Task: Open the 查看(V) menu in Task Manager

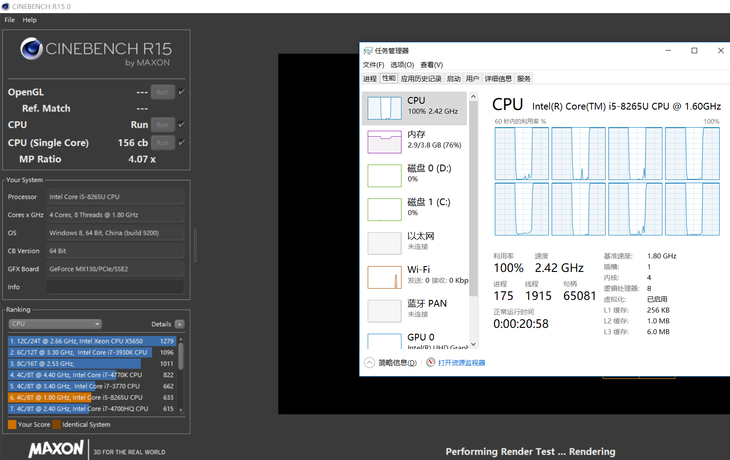Action: [432, 65]
